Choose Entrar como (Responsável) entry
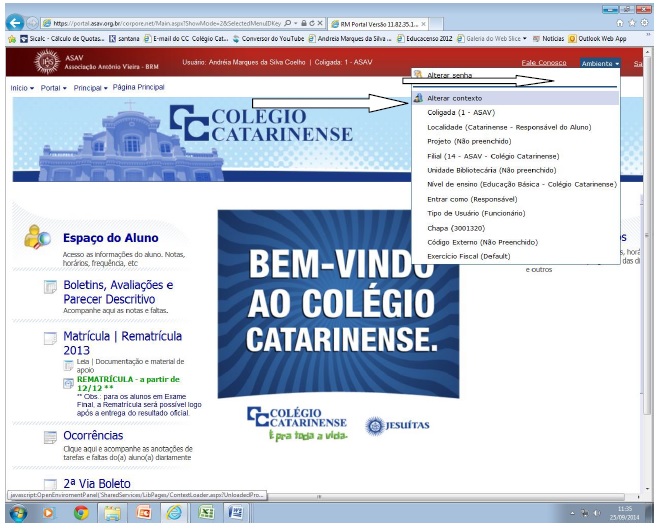 coord(472,199)
